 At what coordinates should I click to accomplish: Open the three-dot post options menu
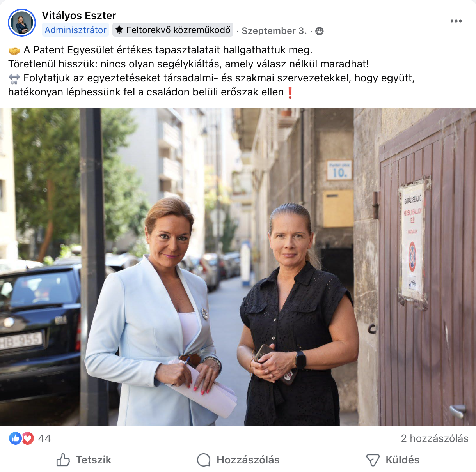click(456, 21)
